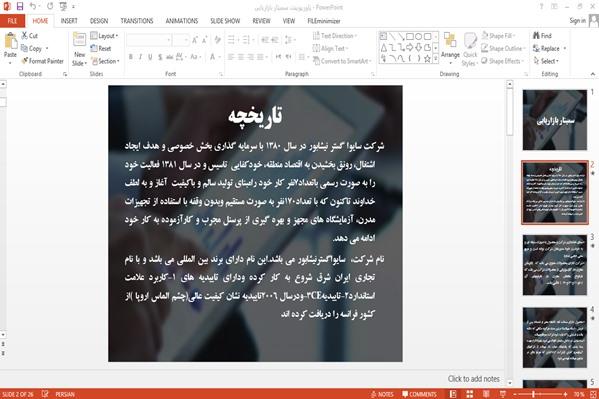Click the Arrange icon in Drawing group

click(450, 41)
